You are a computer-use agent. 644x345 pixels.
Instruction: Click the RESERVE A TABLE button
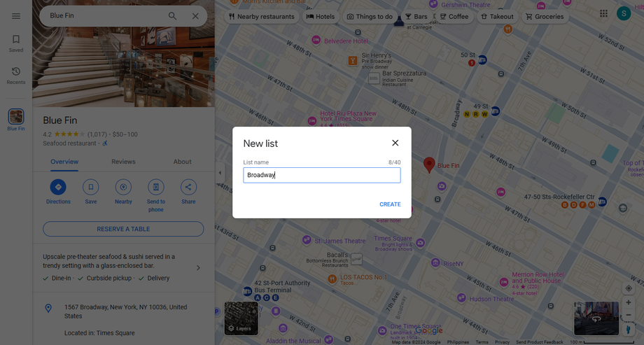pos(123,229)
